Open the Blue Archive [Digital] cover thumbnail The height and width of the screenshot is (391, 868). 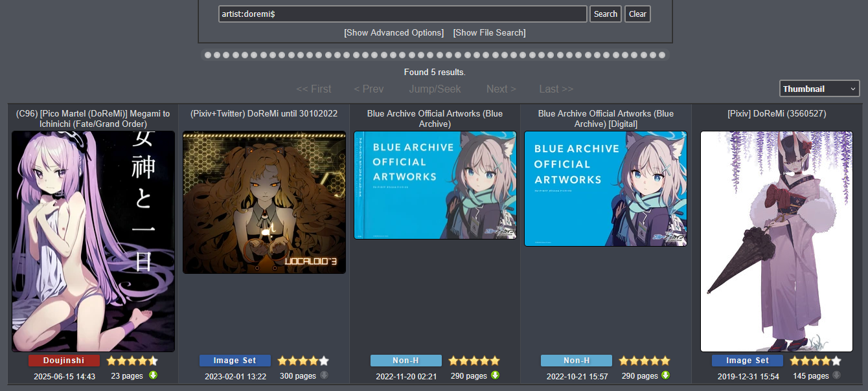tap(606, 188)
